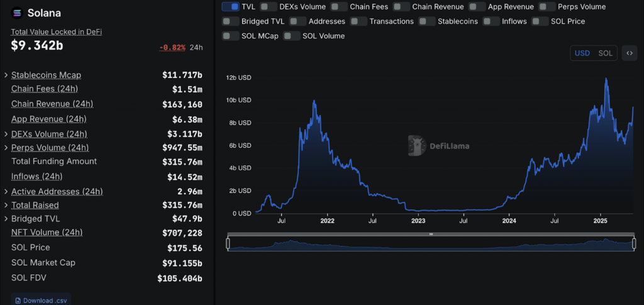
Task: Expand the Active Addresses (24h) row
Action: pyautogui.click(x=6, y=192)
